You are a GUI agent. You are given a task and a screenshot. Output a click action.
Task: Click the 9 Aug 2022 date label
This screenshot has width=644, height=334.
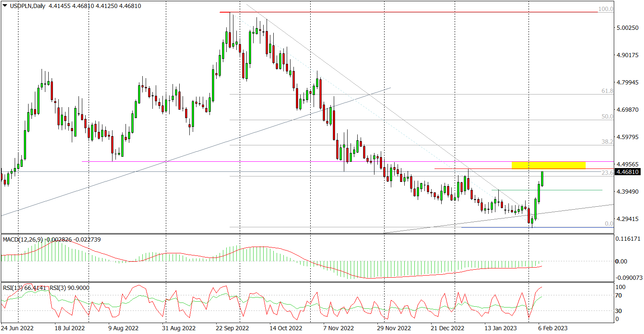(x=123, y=327)
